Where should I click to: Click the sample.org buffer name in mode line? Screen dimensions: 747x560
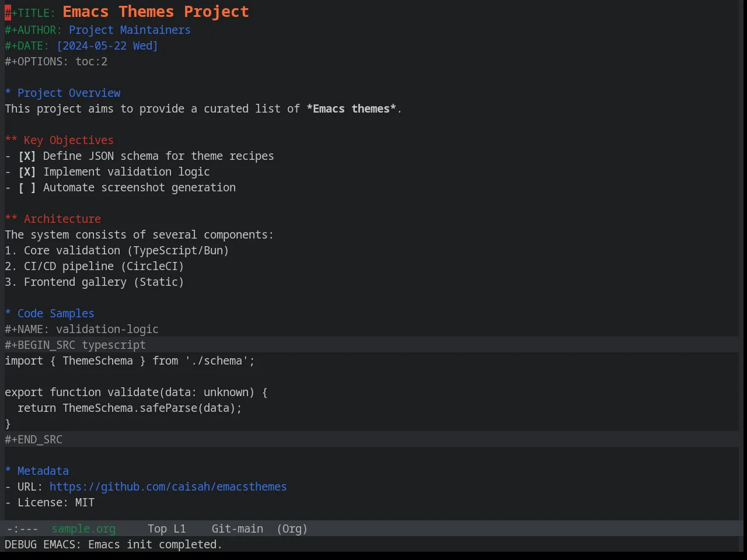83,529
